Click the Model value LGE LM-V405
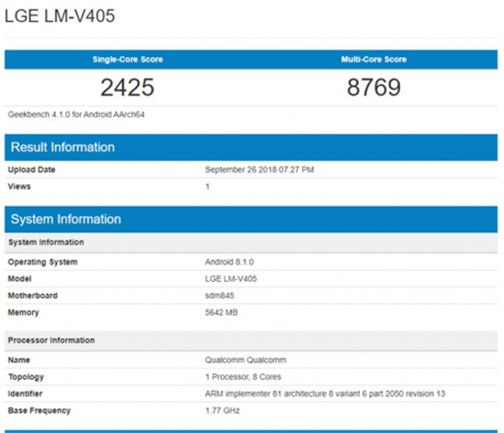Screen dimensions: 504x433 pos(231,279)
